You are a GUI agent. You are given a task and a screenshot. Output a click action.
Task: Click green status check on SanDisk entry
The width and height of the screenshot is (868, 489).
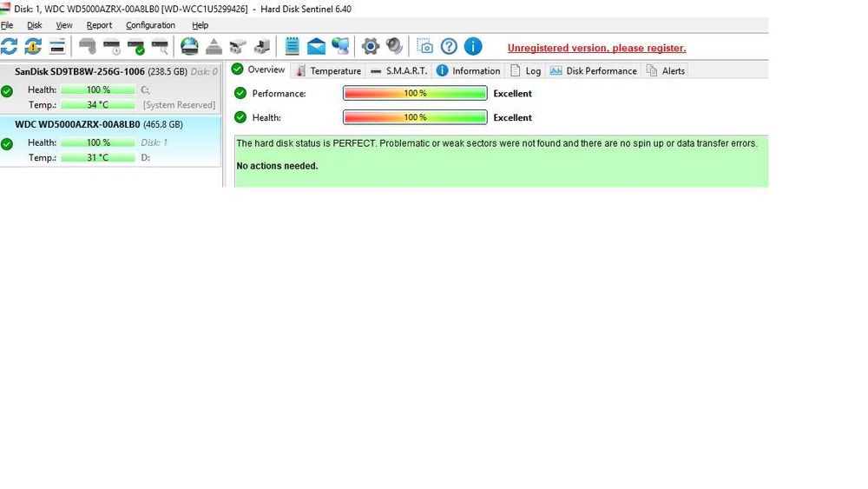tap(7, 91)
